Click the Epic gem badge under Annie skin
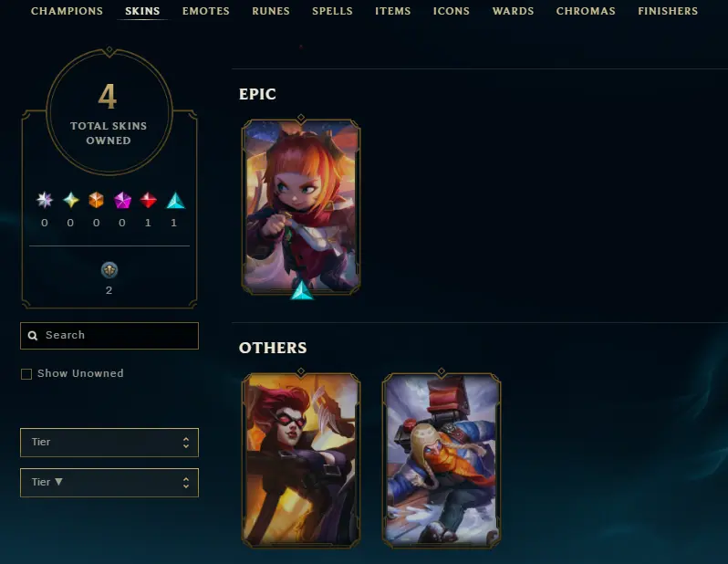Screen dimensions: 728x564 click(x=301, y=290)
